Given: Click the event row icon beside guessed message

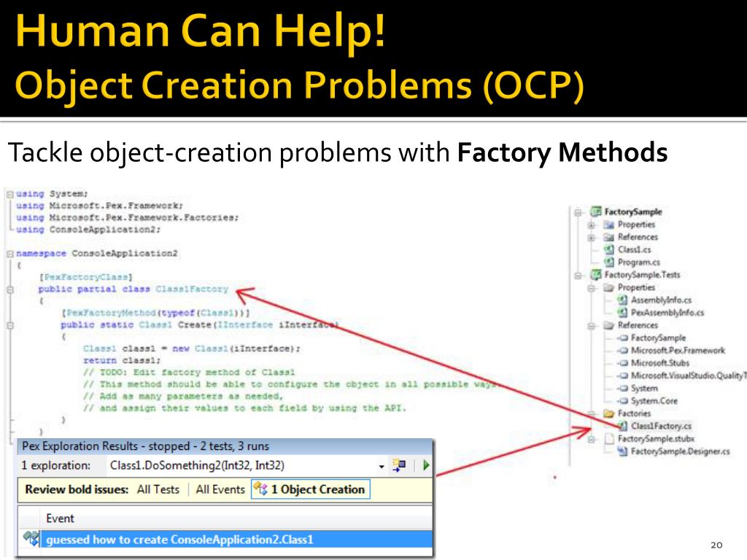Looking at the screenshot, I should pyautogui.click(x=31, y=539).
